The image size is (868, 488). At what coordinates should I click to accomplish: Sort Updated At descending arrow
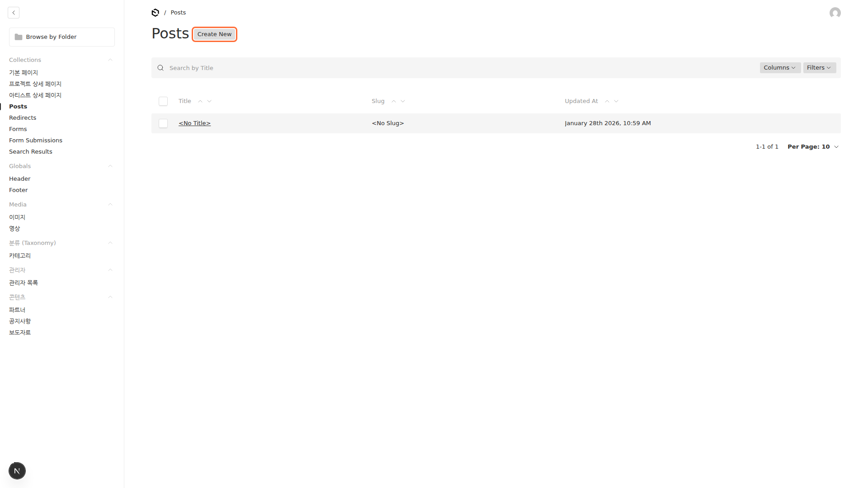pos(616,101)
